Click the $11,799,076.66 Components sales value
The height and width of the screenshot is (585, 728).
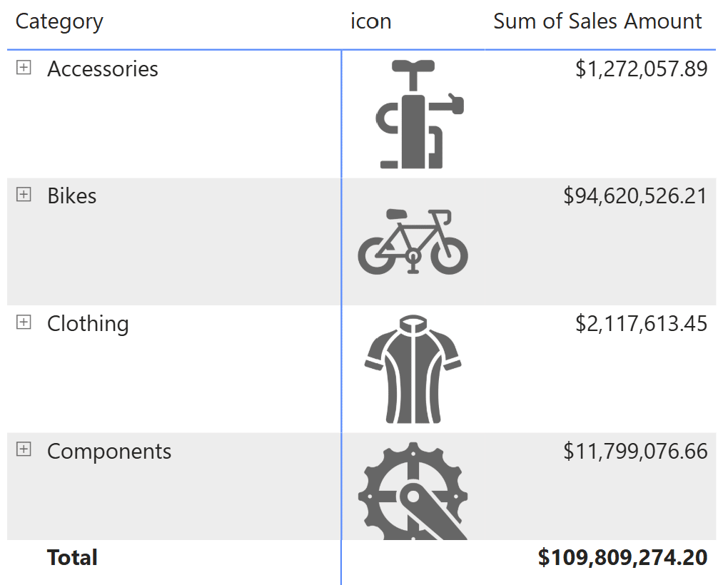[635, 452]
